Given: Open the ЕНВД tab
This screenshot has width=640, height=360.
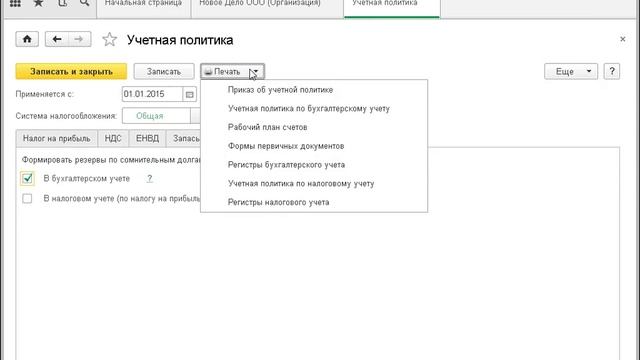Looking at the screenshot, I should 147,139.
